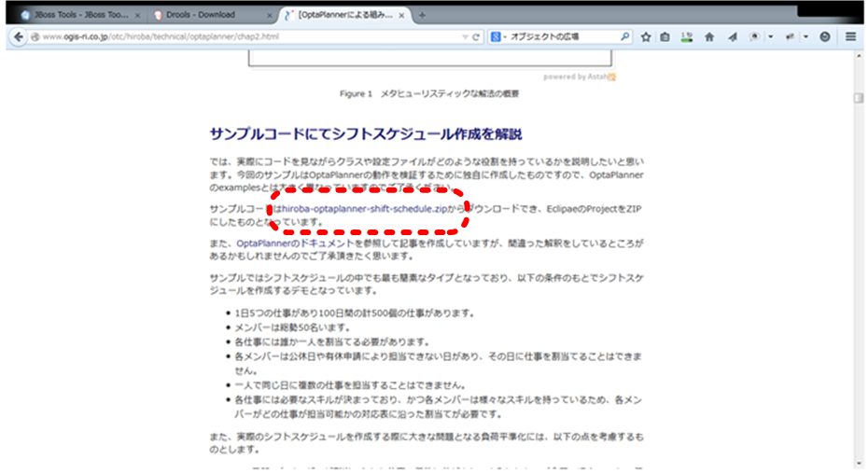
Task: Click the vertical scrollbar thumb
Action: [x=859, y=98]
